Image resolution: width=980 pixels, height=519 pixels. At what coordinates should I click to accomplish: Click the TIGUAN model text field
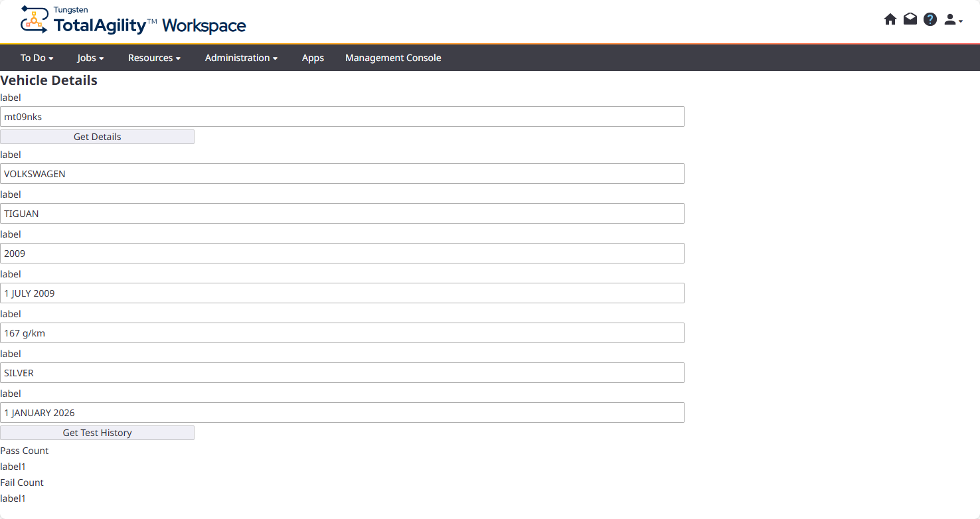342,214
